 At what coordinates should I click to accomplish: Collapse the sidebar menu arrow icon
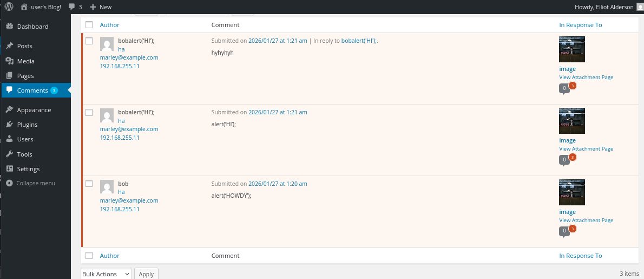tap(9, 183)
